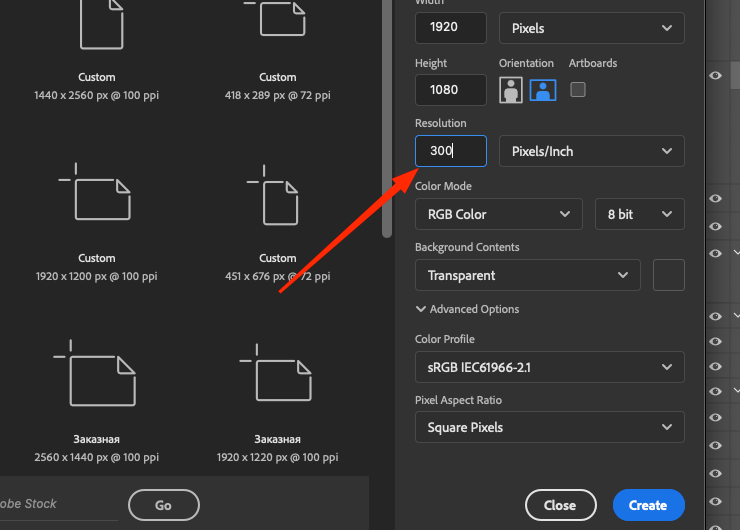
Task: Toggle the eye icon beside Color Mode row
Action: [715, 198]
